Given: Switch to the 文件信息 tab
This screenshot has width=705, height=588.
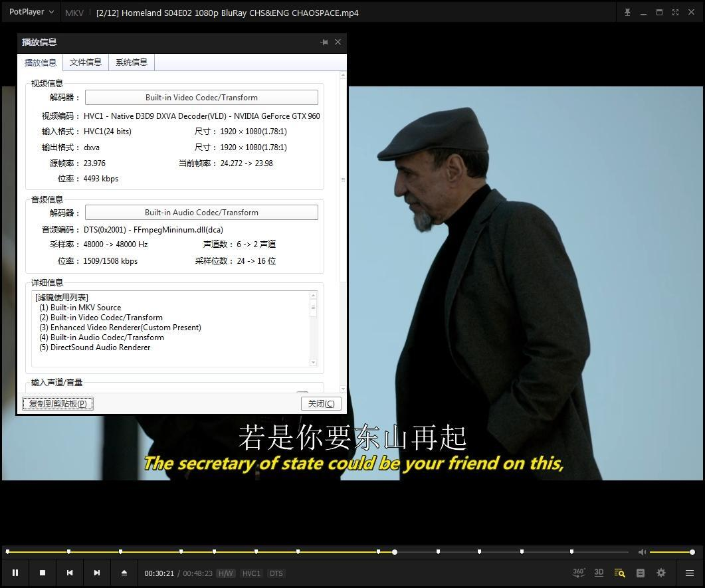Looking at the screenshot, I should point(85,62).
